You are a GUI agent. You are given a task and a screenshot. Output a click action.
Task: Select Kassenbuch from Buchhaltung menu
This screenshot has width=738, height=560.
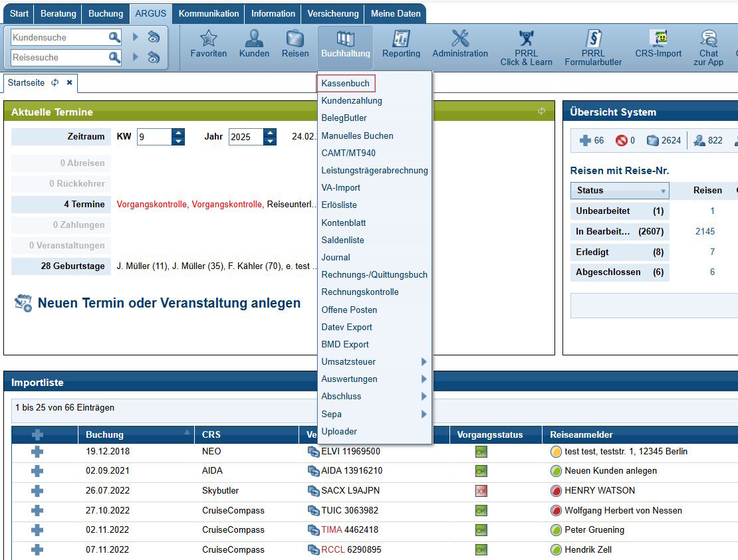[346, 83]
